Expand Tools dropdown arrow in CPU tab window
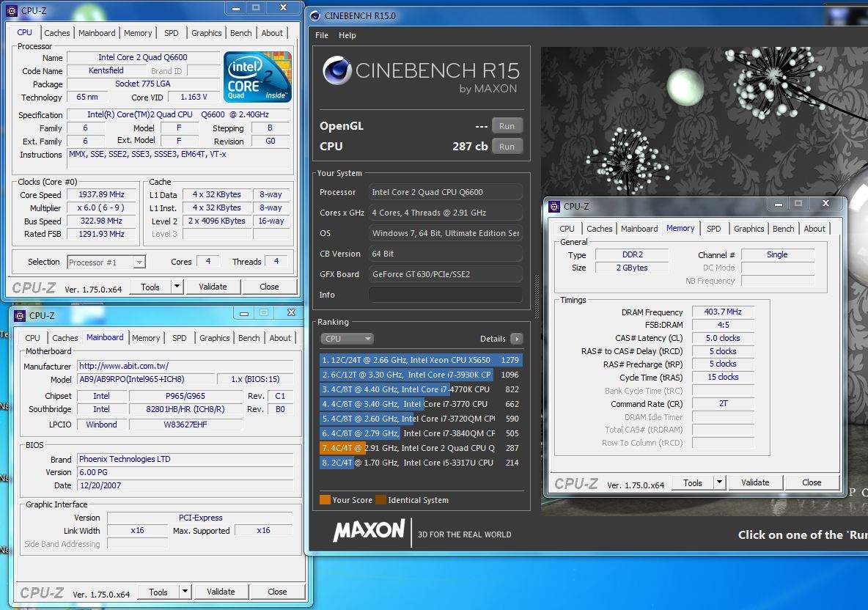Screen dimensions: 868x610 [177, 286]
